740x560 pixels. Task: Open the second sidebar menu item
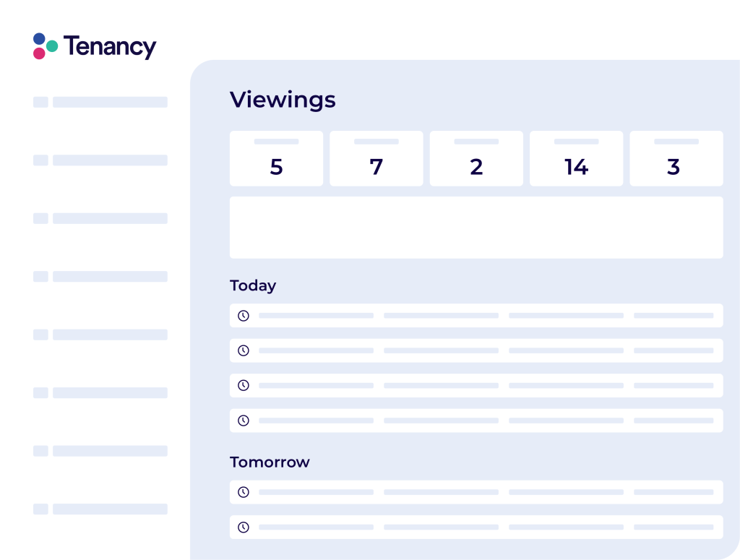pyautogui.click(x=110, y=160)
